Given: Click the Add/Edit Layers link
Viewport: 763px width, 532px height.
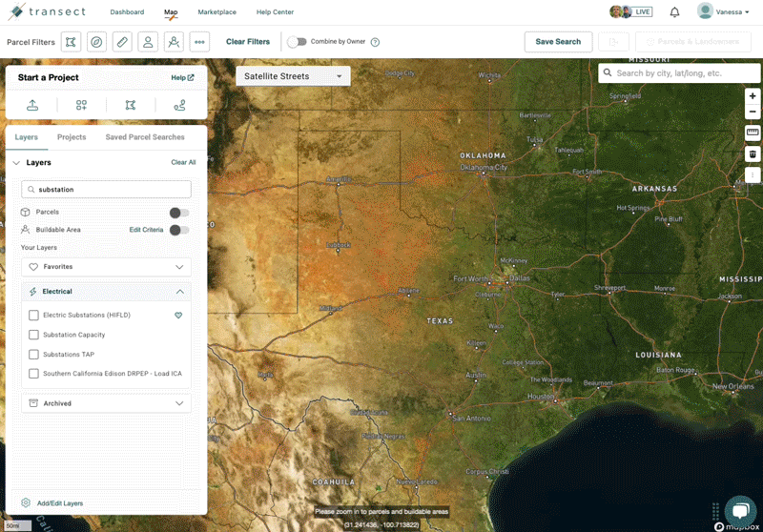Looking at the screenshot, I should (60, 503).
